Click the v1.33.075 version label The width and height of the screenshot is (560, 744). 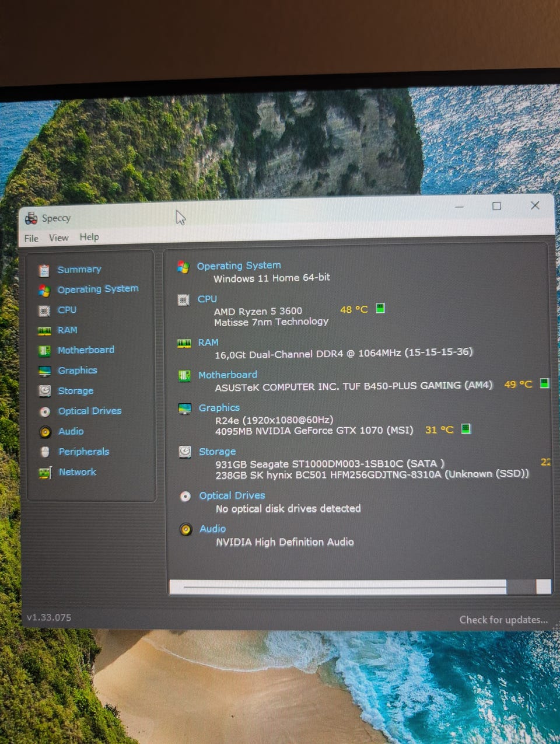(49, 617)
